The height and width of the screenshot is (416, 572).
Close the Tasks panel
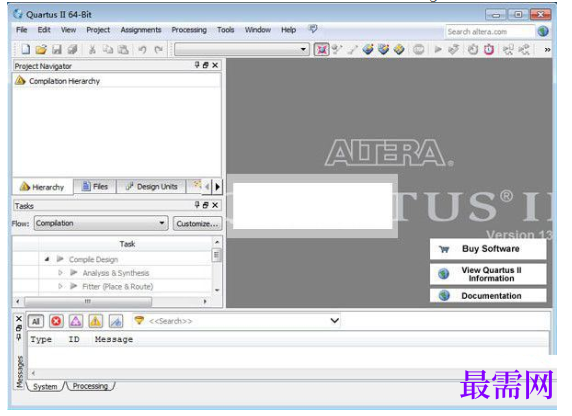215,205
